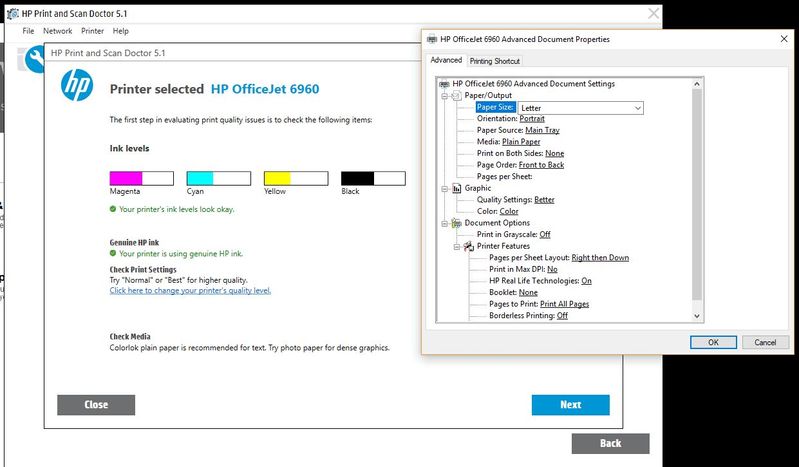Image resolution: width=799 pixels, height=467 pixels.
Task: Select the Media Plain Paper setting
Action: coord(509,142)
